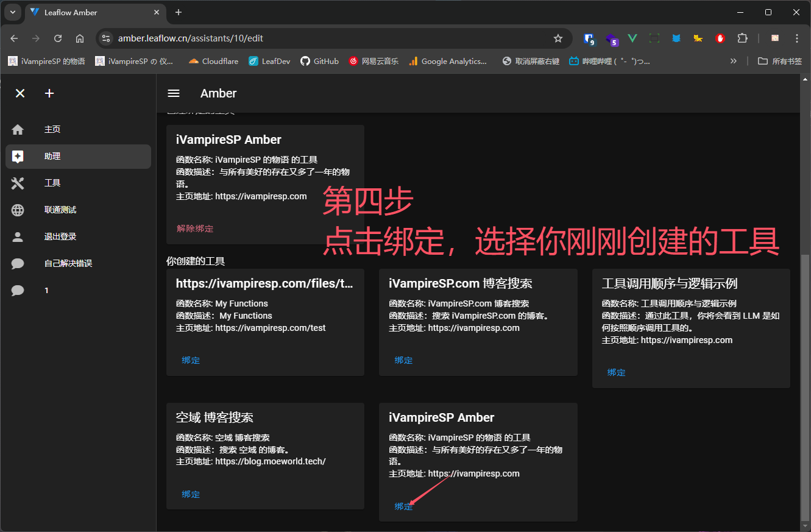Click the 退出登录 person icon

[18, 236]
